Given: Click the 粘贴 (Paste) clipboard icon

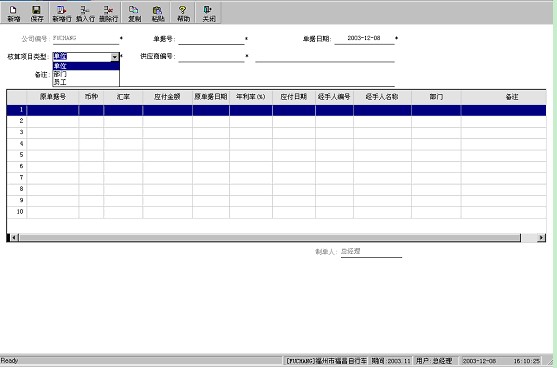Looking at the screenshot, I should 158,13.
